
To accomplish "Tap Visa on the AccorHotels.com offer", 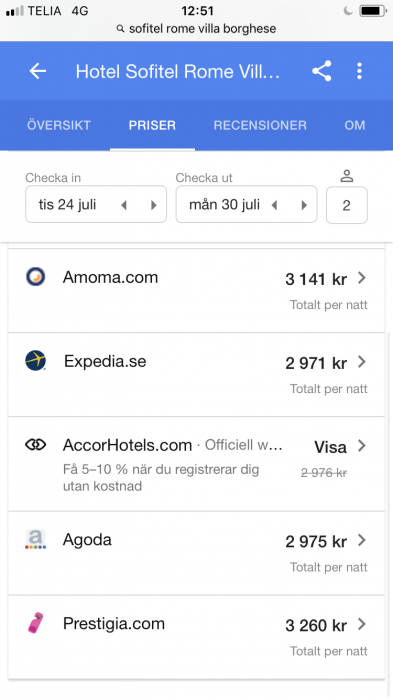I will (x=330, y=447).
